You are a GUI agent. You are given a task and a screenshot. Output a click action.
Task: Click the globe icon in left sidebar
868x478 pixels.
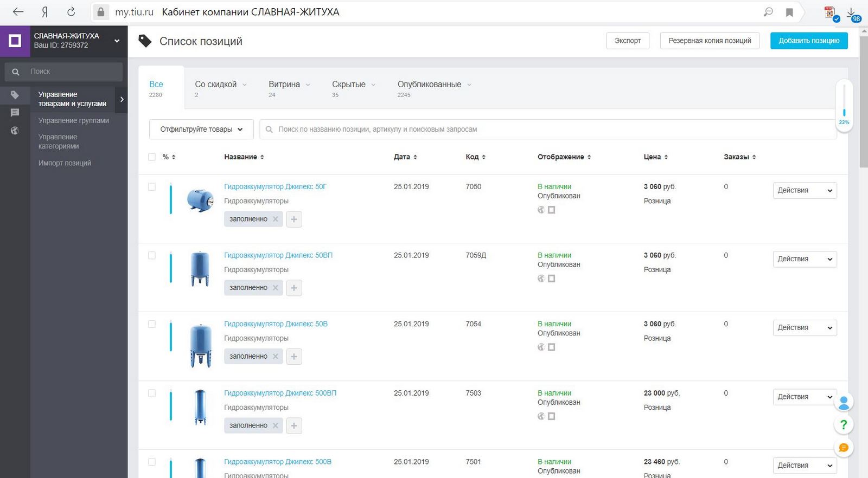click(15, 131)
